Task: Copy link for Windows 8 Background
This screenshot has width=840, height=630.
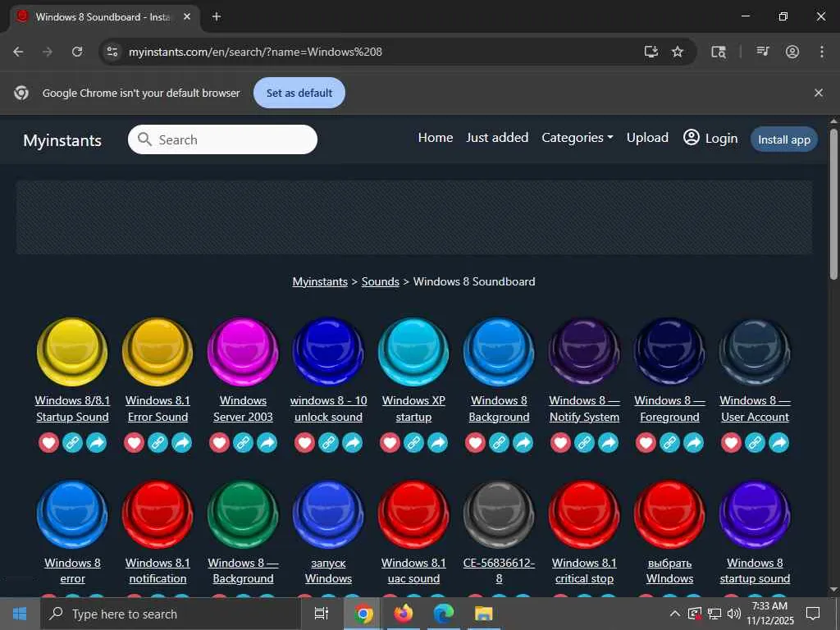Action: tap(499, 442)
